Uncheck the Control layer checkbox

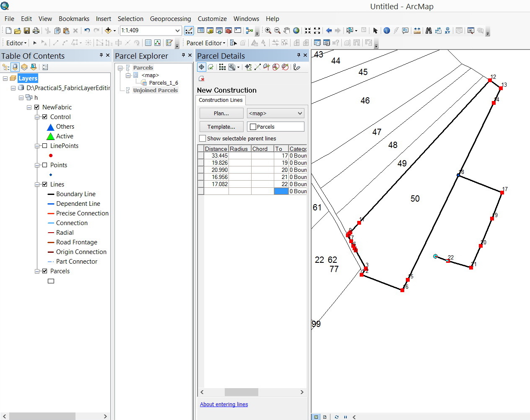45,117
